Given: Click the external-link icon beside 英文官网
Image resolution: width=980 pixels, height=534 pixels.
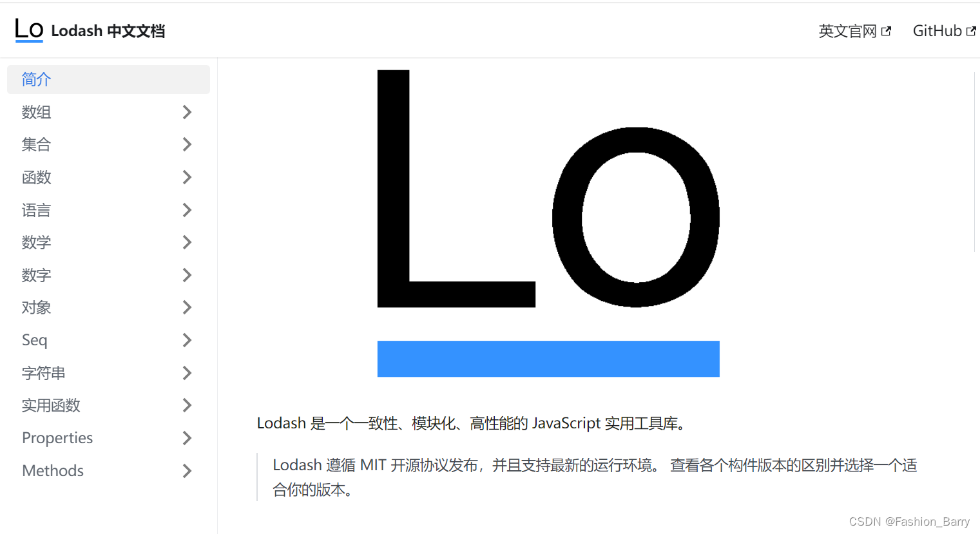Looking at the screenshot, I should (886, 31).
